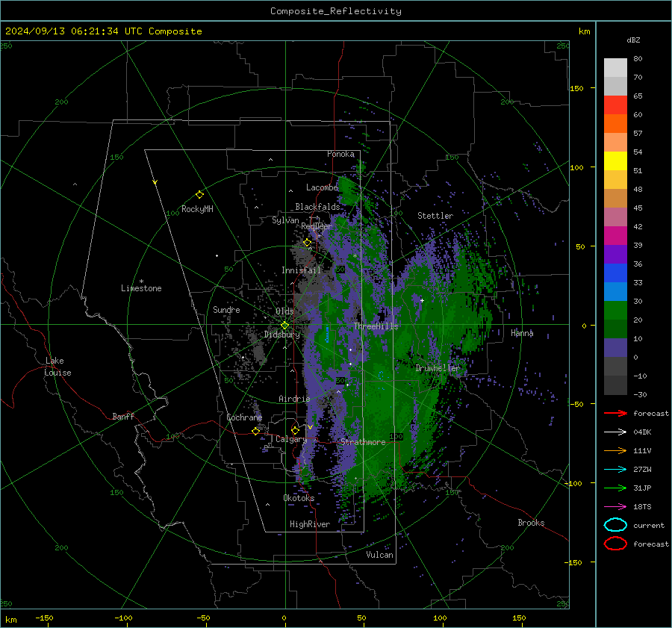Click the yellow 51 dBZ legend swatch
Viewport: 672px width, 628px height.
tap(615, 161)
